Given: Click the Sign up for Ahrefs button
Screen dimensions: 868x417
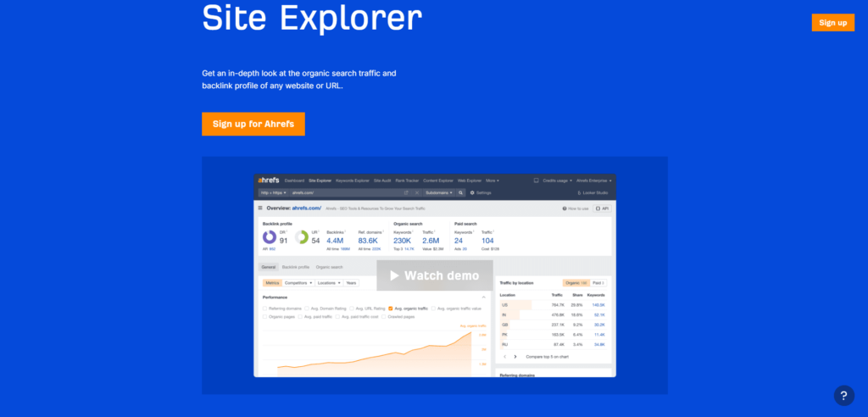Looking at the screenshot, I should click(x=253, y=124).
